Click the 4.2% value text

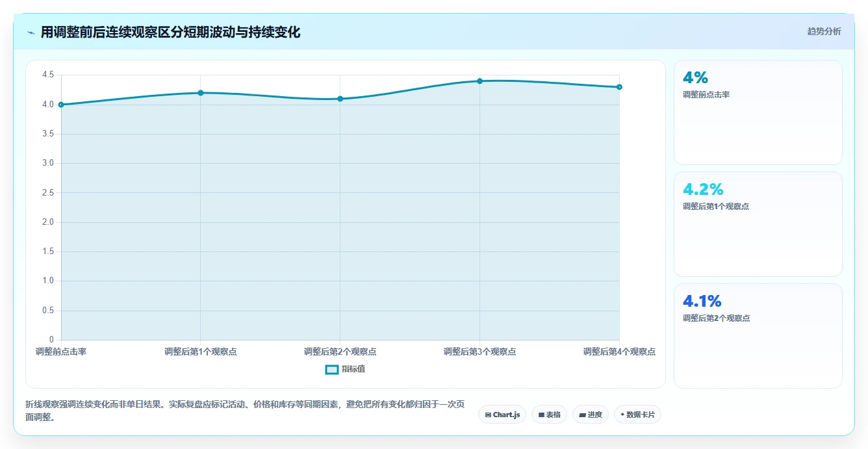[703, 190]
